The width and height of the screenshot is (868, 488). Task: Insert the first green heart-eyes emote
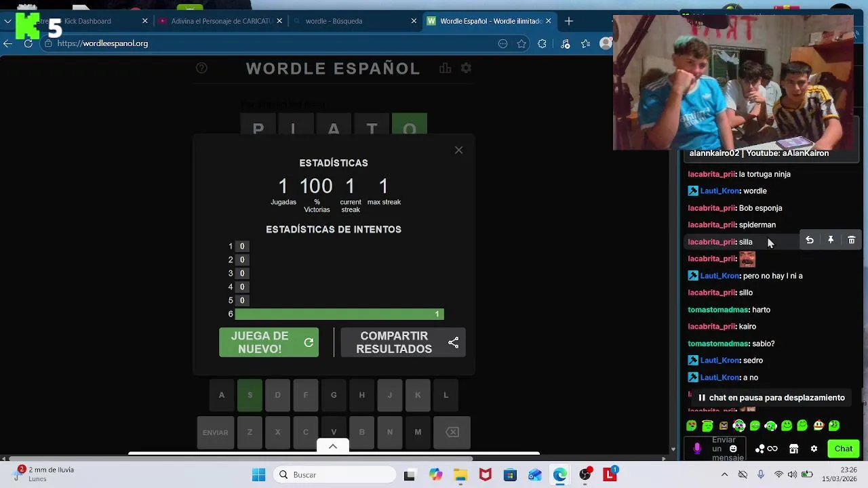pyautogui.click(x=691, y=426)
